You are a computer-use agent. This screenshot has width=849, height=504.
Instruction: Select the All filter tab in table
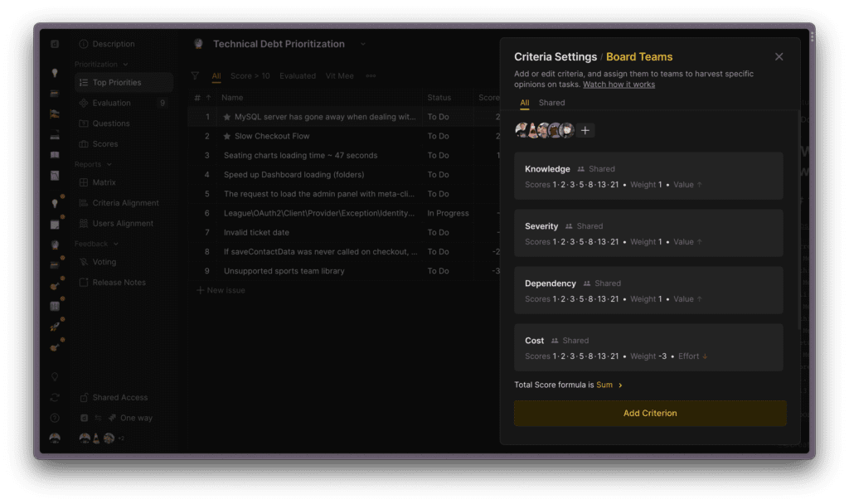click(216, 75)
